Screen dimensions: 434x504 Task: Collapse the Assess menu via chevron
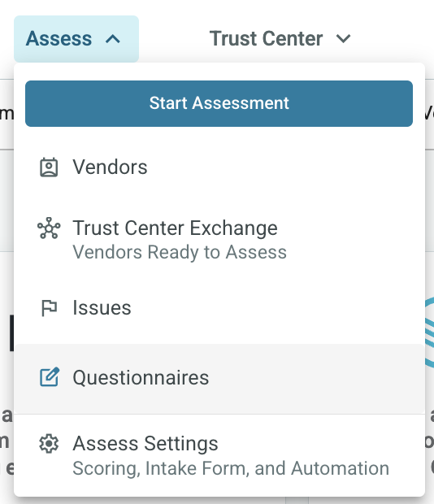tap(113, 39)
